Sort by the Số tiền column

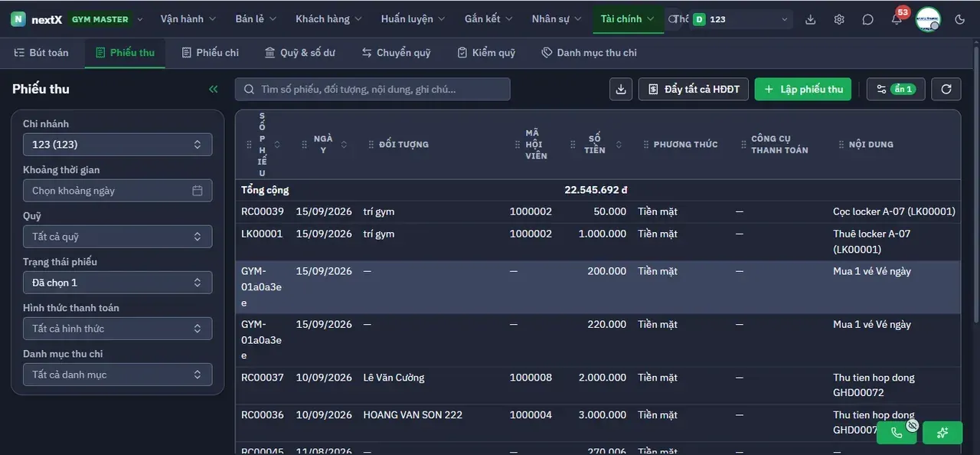pyautogui.click(x=619, y=145)
